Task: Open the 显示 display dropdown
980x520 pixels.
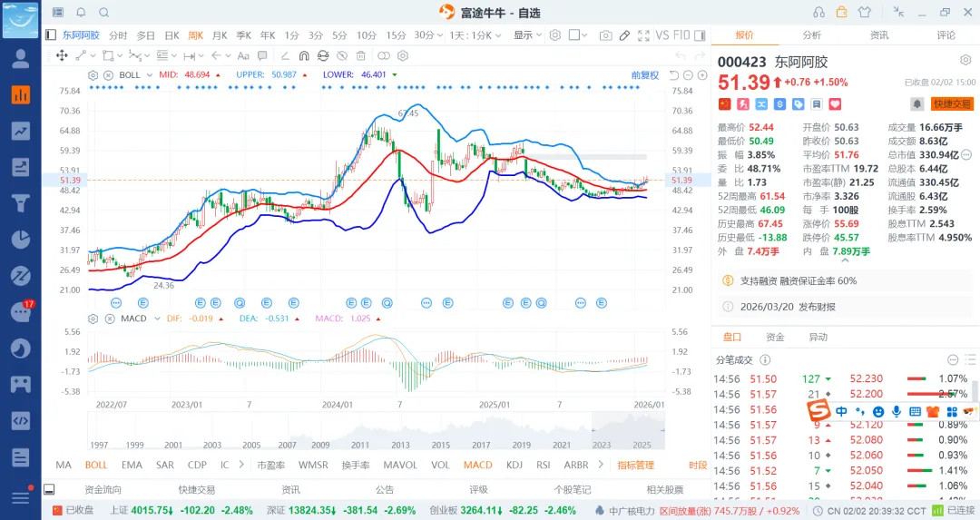Action: tap(527, 35)
